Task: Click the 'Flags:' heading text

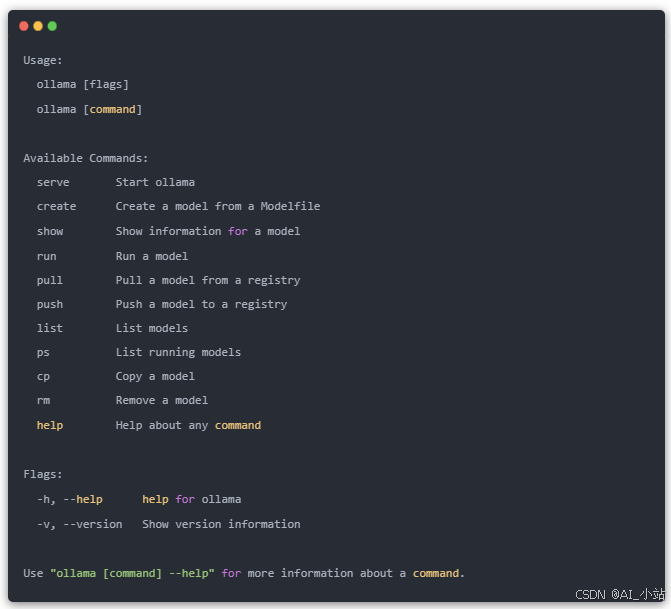Action: pos(43,475)
